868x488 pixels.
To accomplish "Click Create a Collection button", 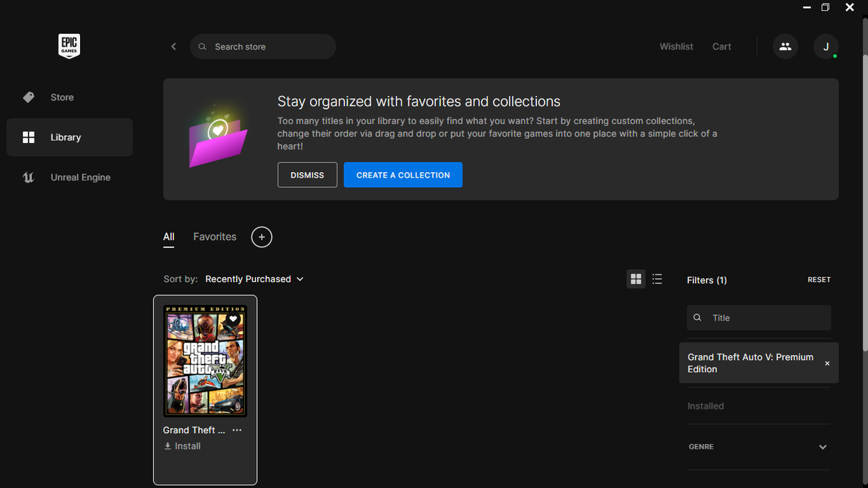I will 403,175.
